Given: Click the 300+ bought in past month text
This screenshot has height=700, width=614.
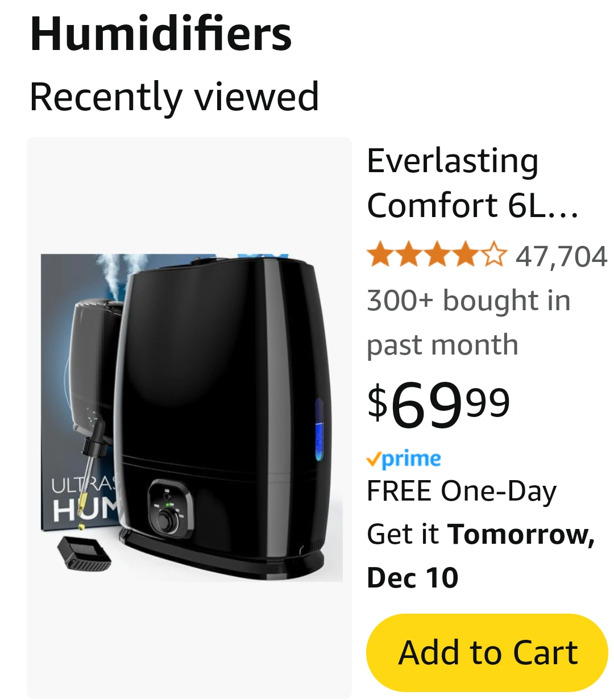Looking at the screenshot, I should (468, 322).
